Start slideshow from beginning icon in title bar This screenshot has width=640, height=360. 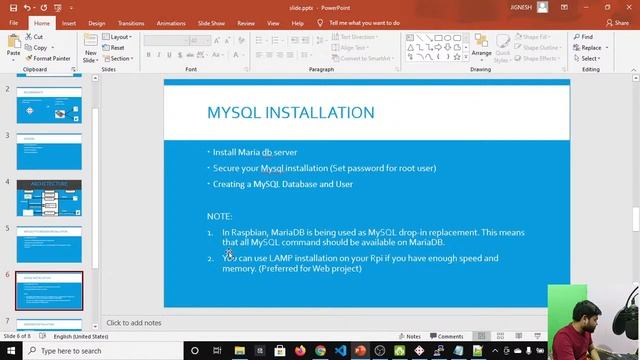pyautogui.click(x=58, y=8)
